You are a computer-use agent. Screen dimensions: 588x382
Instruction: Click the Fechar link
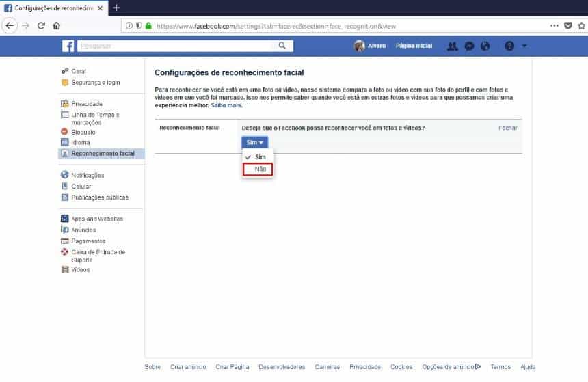(x=508, y=128)
